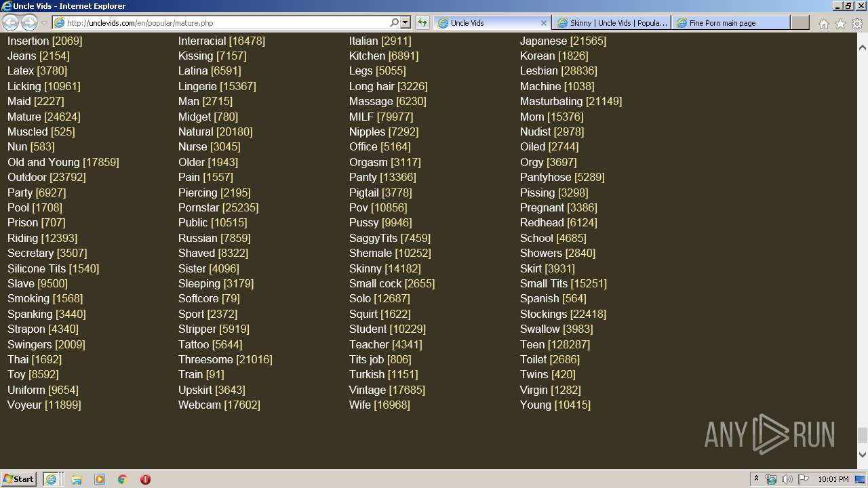This screenshot has width=868, height=488.
Task: Launch Windows Media Player from taskbar
Action: (x=100, y=479)
